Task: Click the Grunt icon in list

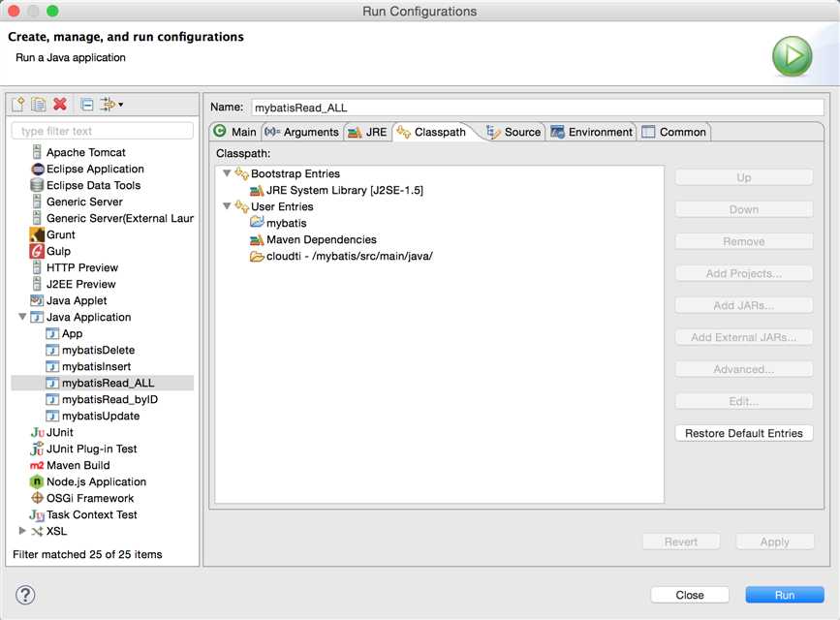Action: tap(37, 234)
